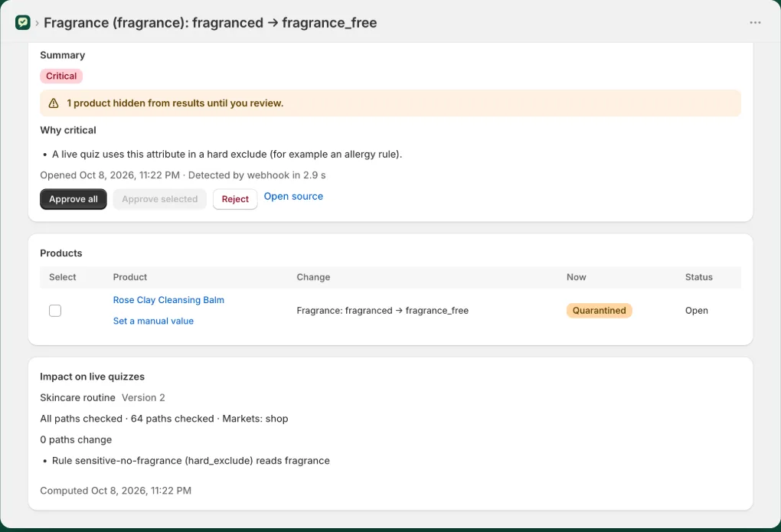Click the Select column header

[62, 277]
